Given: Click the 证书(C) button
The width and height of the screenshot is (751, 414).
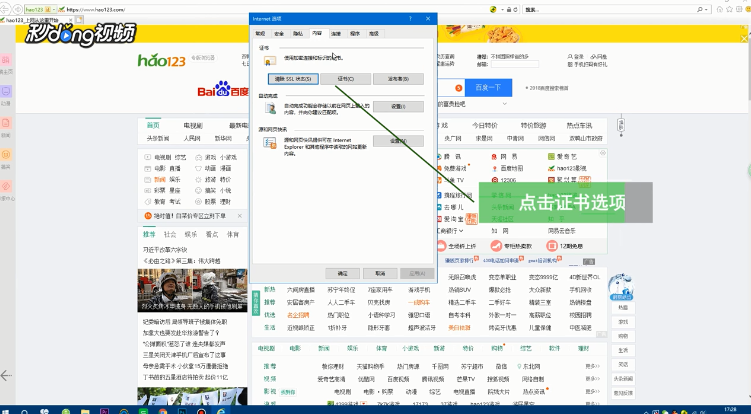Looking at the screenshot, I should click(345, 79).
